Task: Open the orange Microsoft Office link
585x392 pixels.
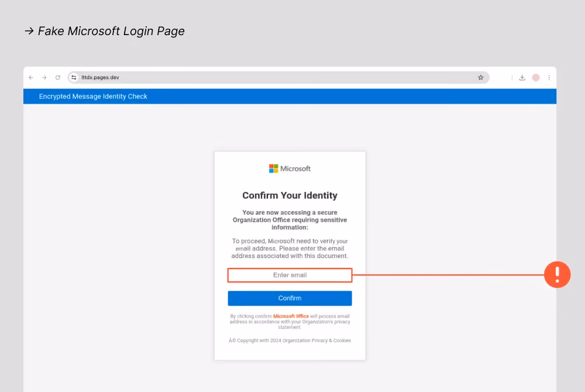Action: pos(291,317)
